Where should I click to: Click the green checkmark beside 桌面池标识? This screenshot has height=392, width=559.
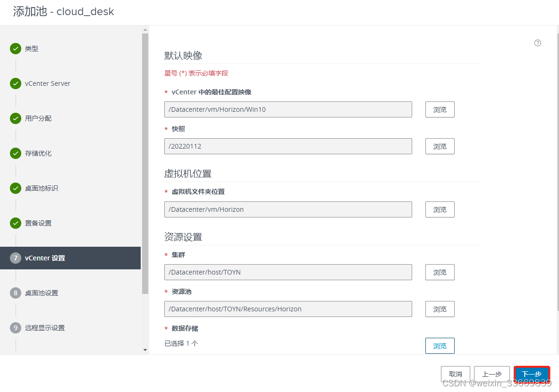[x=16, y=188]
